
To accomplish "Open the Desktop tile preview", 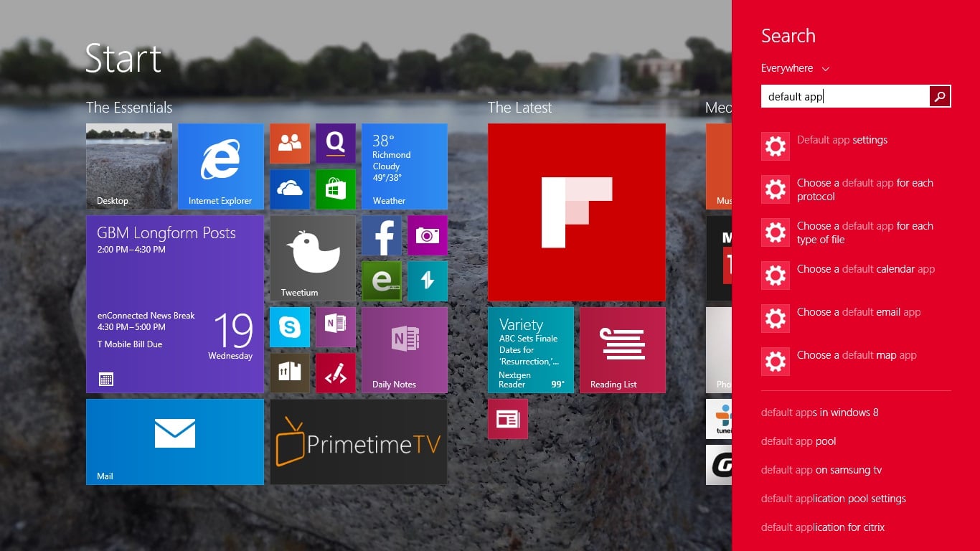I will click(x=128, y=166).
